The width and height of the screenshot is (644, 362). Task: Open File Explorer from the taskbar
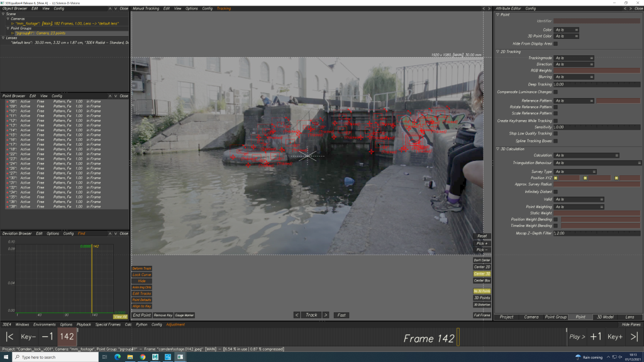coord(130,357)
